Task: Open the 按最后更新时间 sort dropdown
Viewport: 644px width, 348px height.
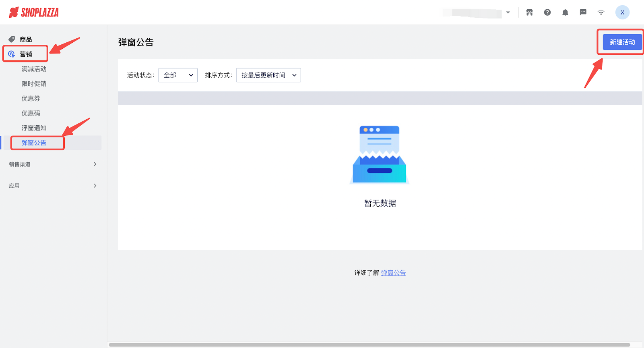Action: 268,75
